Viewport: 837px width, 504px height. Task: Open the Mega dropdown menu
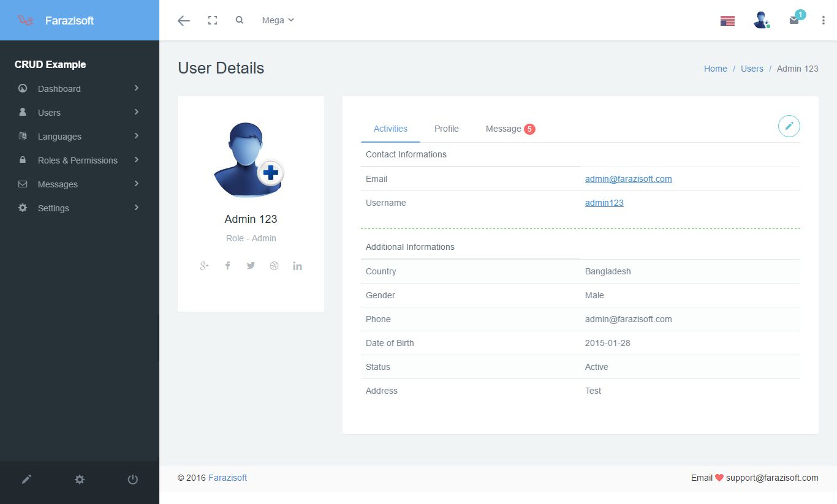[x=278, y=20]
